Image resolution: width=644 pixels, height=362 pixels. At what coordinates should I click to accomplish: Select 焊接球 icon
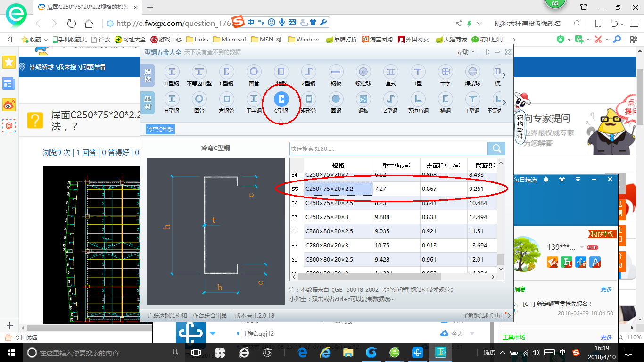click(472, 72)
